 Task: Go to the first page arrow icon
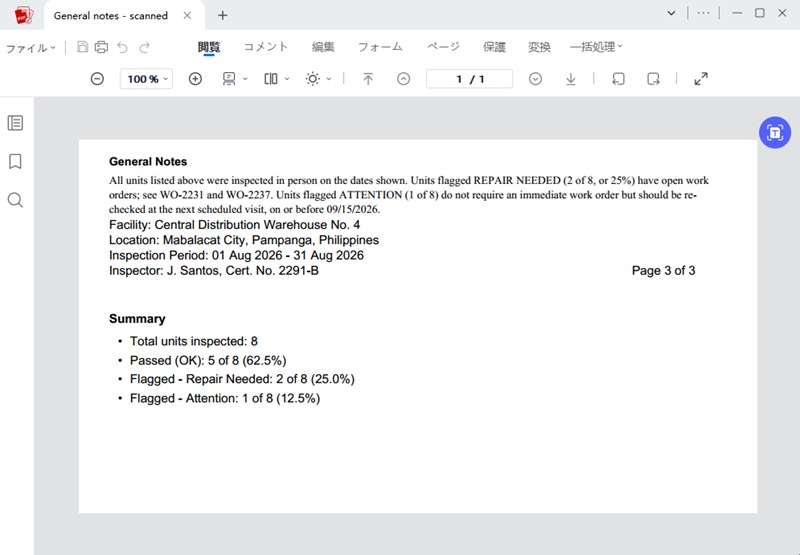[368, 79]
